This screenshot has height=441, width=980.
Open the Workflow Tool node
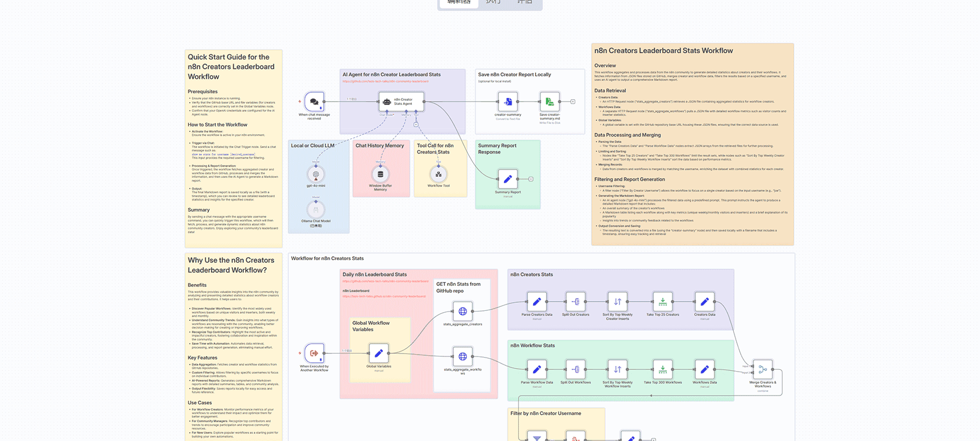pos(439,174)
